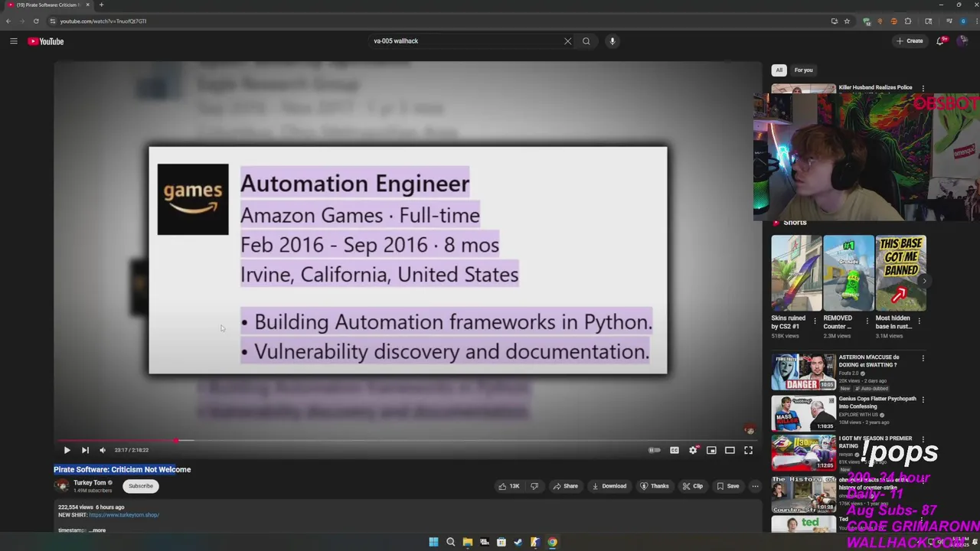This screenshot has height=551, width=980.
Task: Toggle closed captions in player
Action: tap(675, 450)
